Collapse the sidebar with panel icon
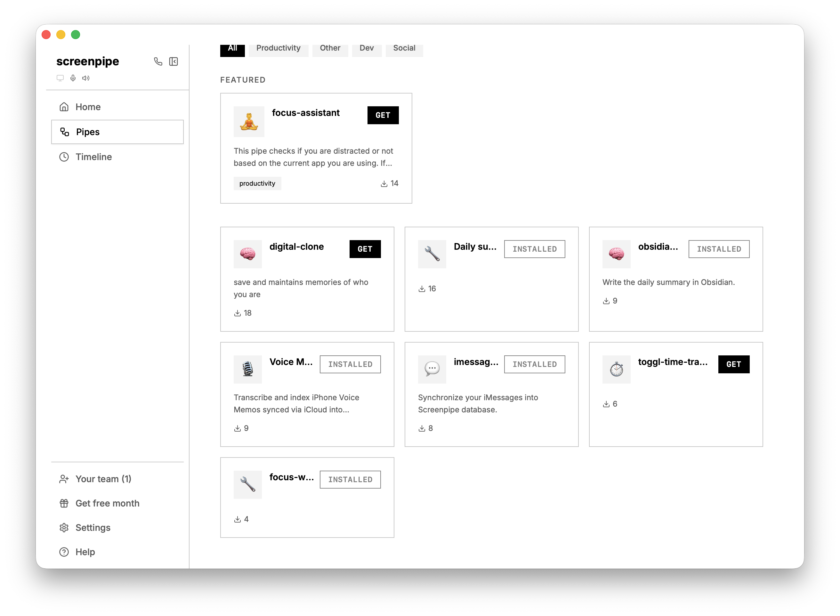The image size is (840, 616). [174, 61]
